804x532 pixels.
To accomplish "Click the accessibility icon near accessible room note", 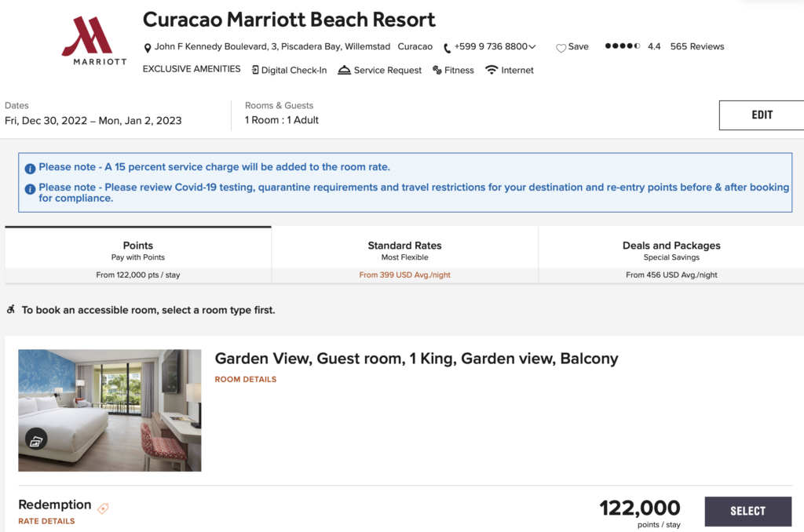I will click(9, 309).
